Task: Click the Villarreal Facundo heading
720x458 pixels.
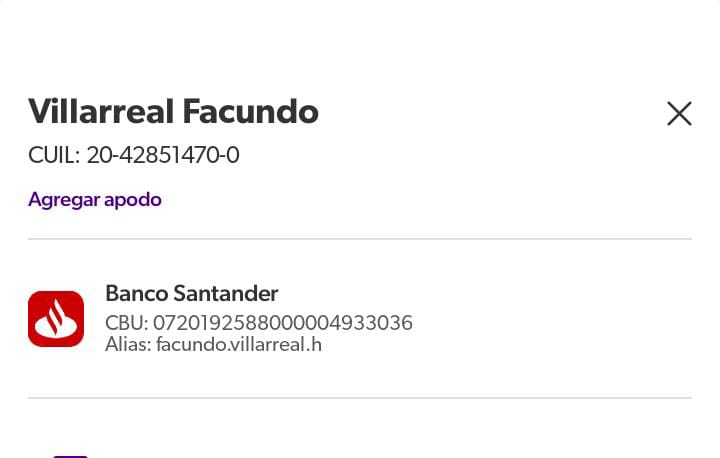Action: point(173,111)
